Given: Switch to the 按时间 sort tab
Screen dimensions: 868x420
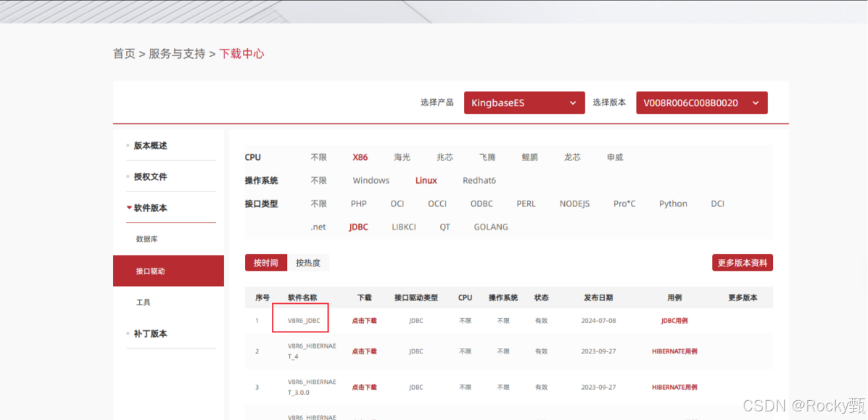Looking at the screenshot, I should (x=266, y=263).
